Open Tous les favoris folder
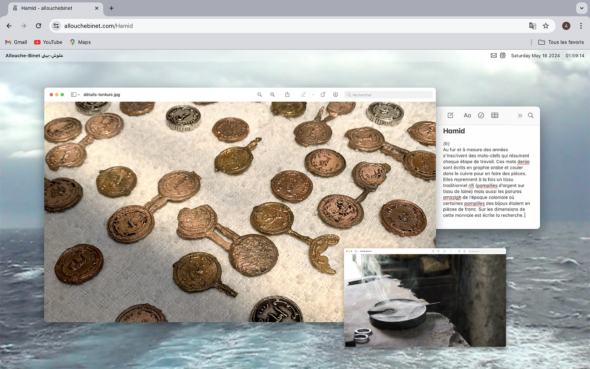This screenshot has width=590, height=369. [561, 42]
